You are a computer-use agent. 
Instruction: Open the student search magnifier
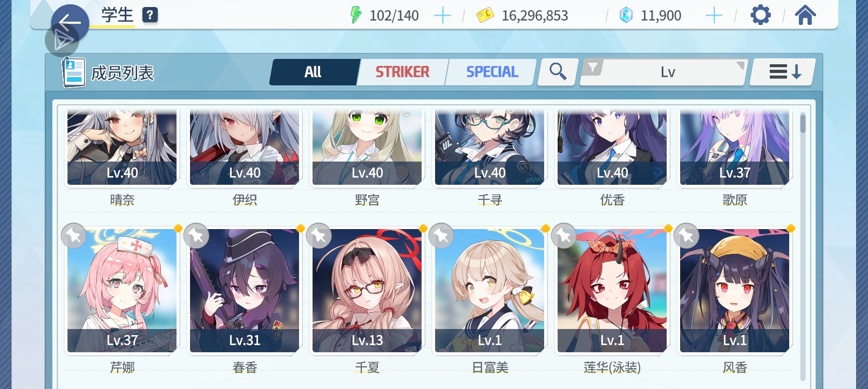[x=558, y=72]
